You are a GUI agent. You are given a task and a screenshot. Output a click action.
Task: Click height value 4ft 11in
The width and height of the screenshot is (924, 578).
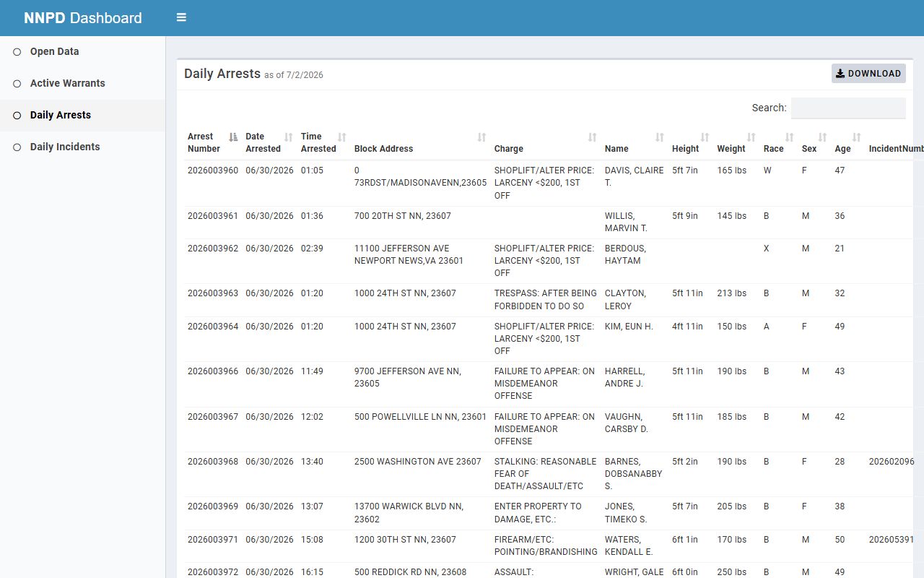[x=687, y=327]
